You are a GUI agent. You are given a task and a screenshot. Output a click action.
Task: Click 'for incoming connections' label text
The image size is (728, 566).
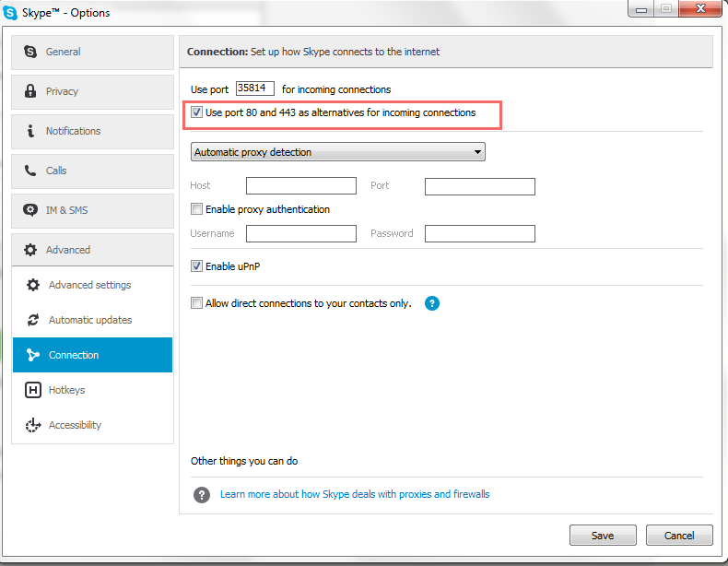[x=336, y=89]
